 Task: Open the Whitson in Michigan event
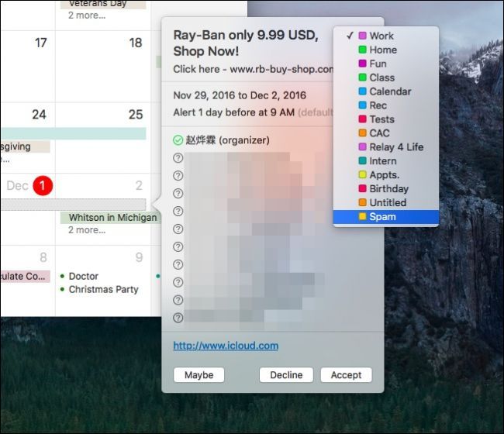coord(110,218)
